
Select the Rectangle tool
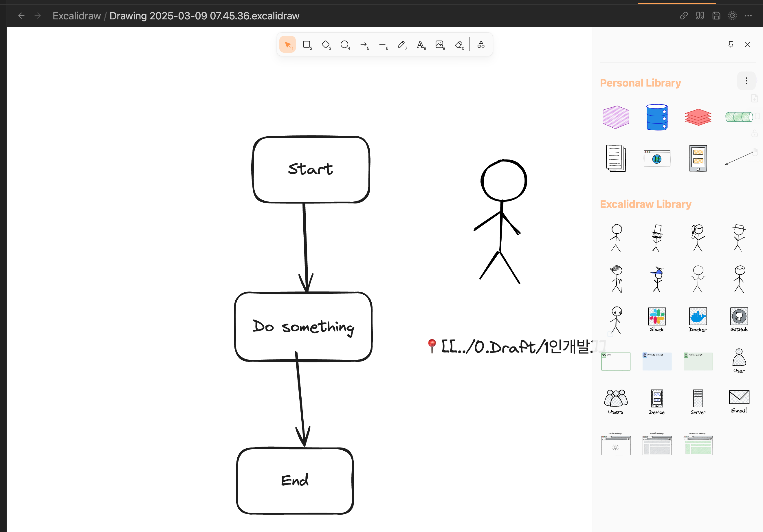point(307,45)
